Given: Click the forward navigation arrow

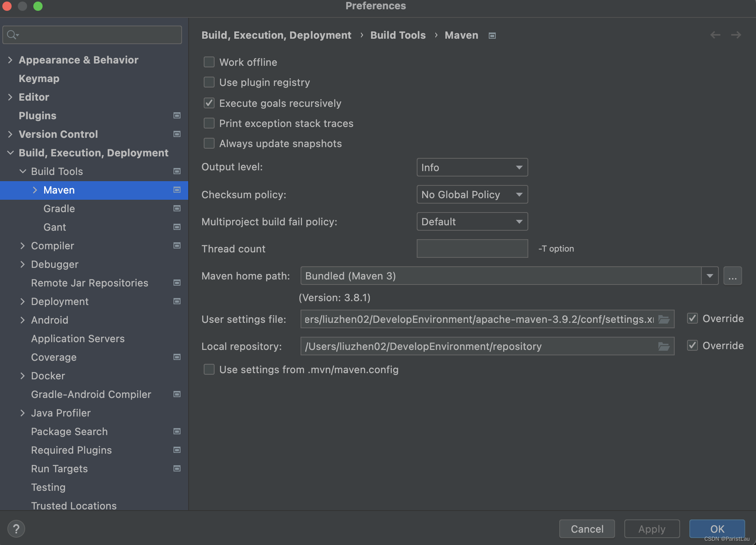Looking at the screenshot, I should [736, 35].
